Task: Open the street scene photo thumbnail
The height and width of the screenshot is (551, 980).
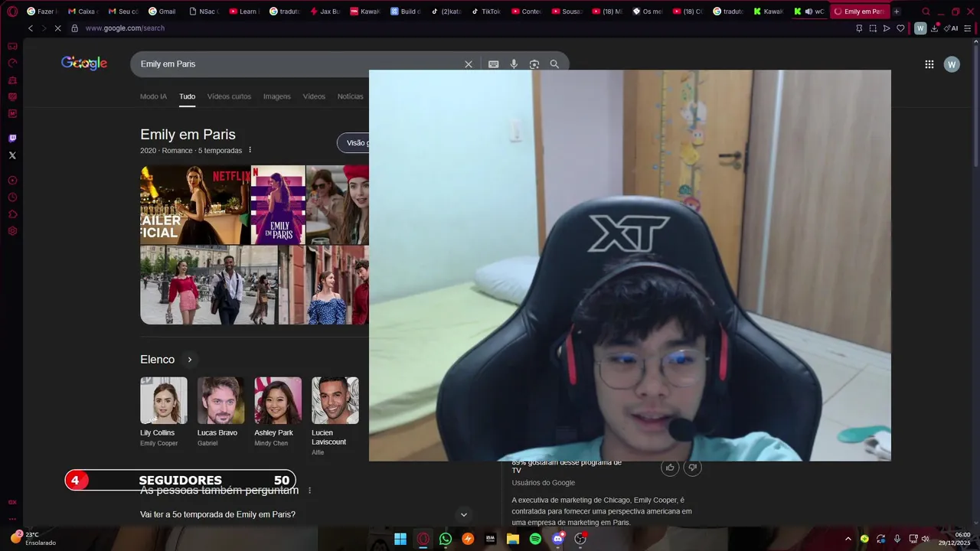Action: tap(208, 285)
